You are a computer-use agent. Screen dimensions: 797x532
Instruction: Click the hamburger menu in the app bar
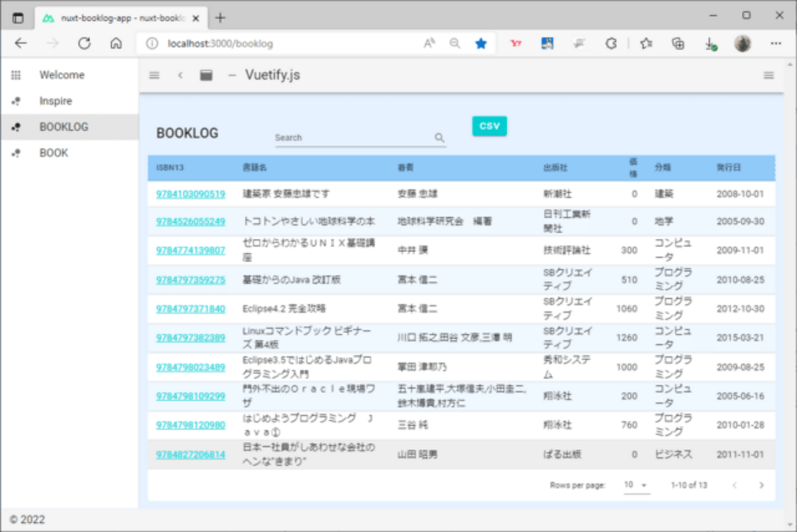(x=154, y=75)
